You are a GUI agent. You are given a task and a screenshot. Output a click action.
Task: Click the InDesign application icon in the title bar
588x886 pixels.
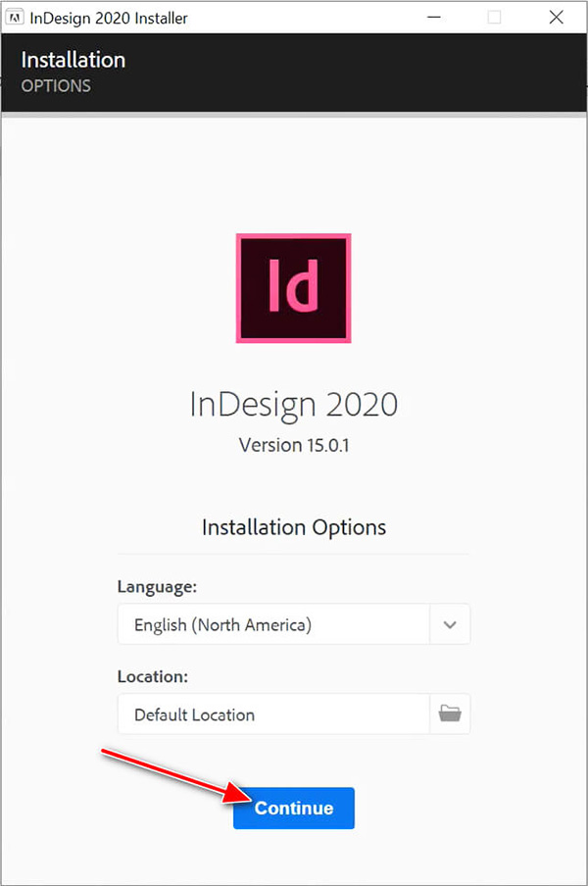[x=15, y=16]
